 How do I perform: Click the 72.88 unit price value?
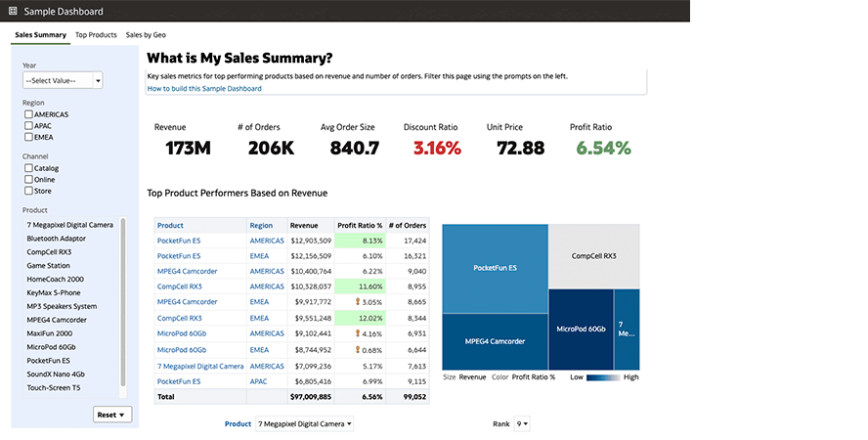click(520, 149)
